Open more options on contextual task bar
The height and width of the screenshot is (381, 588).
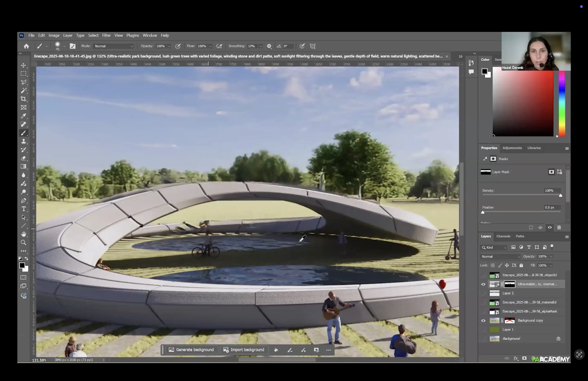point(328,350)
